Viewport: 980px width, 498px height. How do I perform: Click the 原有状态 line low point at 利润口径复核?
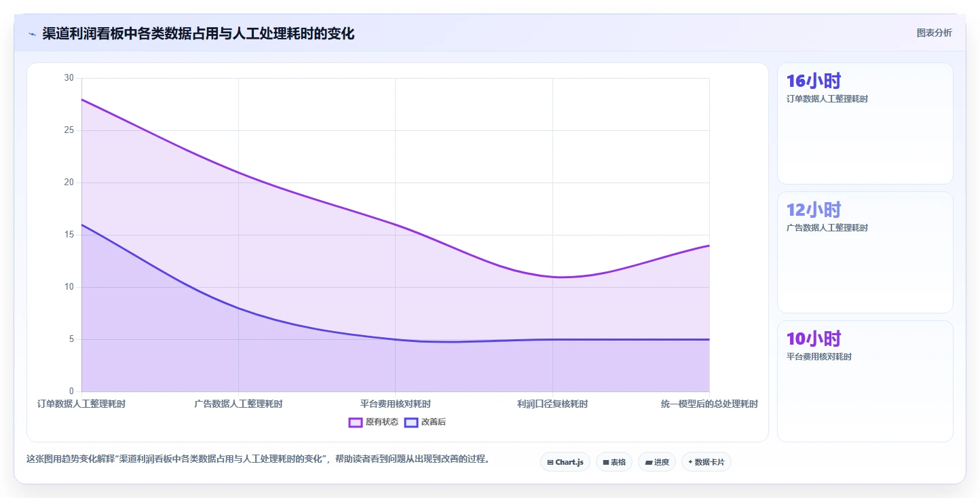pyautogui.click(x=552, y=277)
